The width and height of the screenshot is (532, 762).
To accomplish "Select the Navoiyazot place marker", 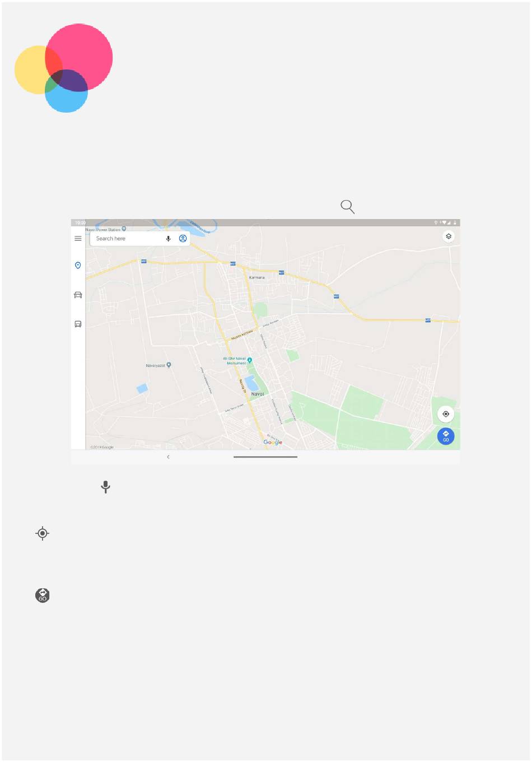I will tap(169, 365).
